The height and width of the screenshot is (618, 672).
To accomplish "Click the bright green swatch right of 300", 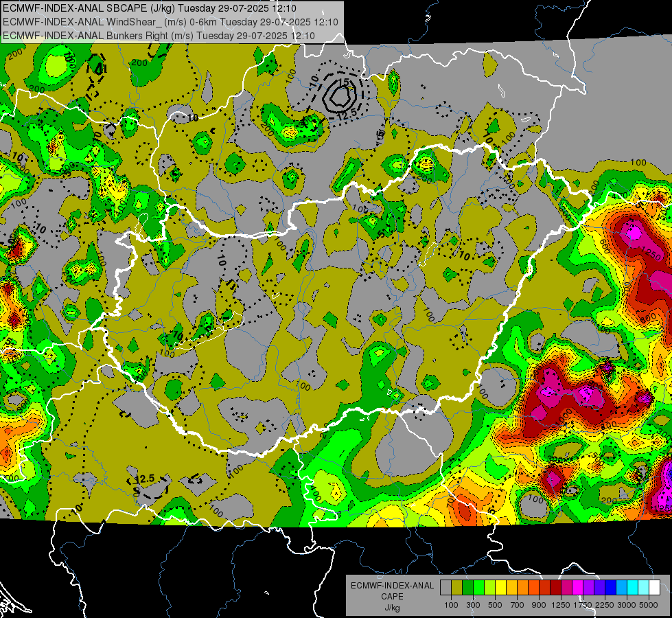I will tap(478, 587).
